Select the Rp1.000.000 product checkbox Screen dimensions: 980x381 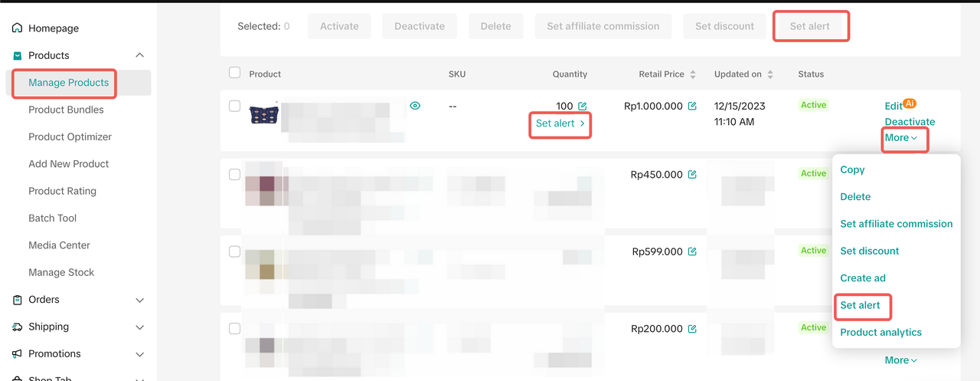(235, 106)
